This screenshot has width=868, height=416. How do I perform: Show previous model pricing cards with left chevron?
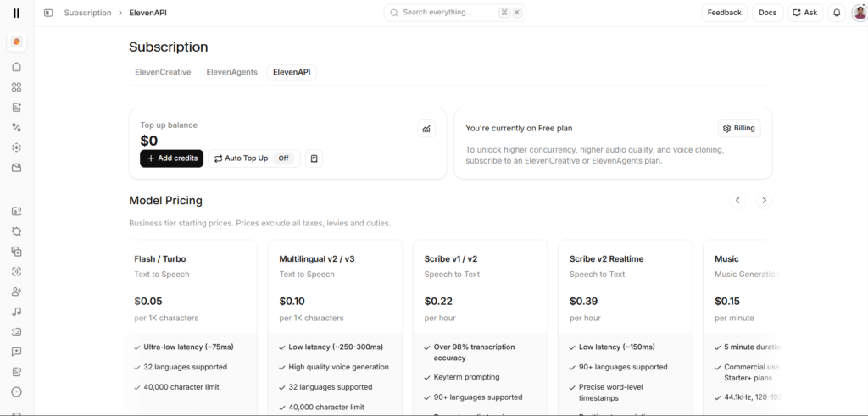pos(737,200)
